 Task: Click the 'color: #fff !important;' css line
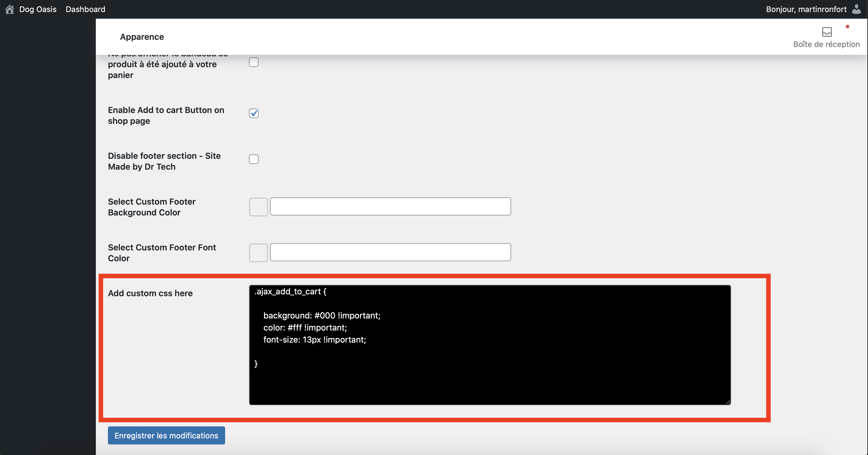click(305, 328)
